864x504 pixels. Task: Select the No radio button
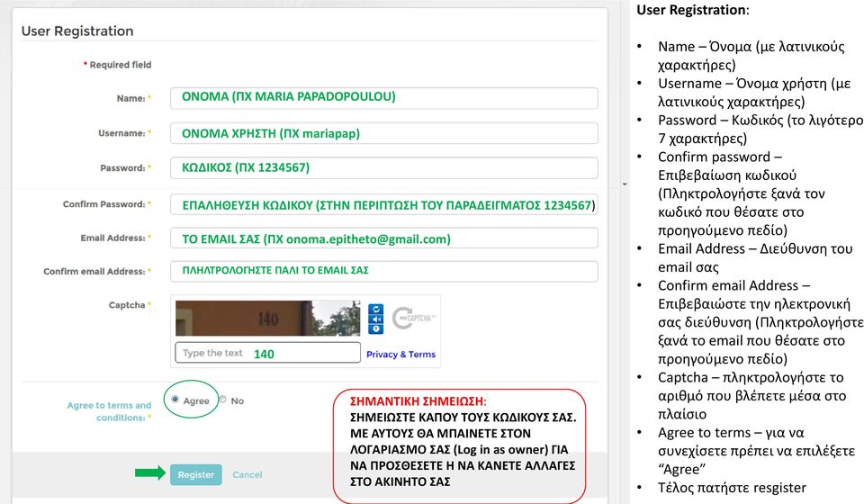coord(222,400)
